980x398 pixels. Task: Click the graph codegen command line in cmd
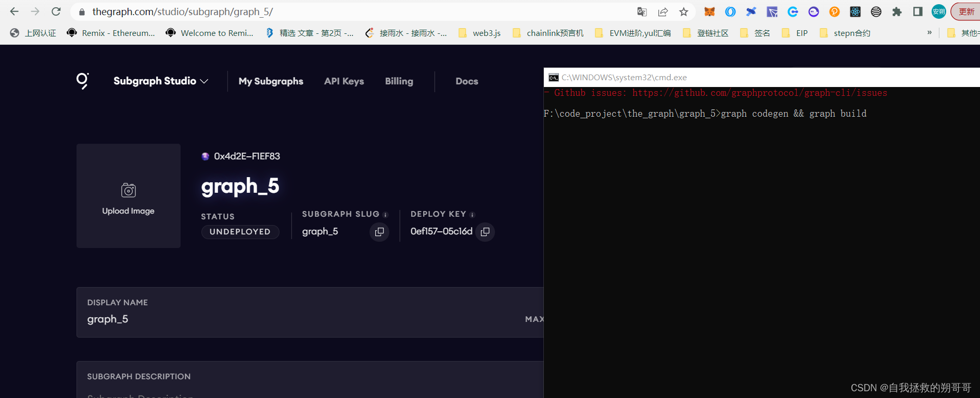coord(705,114)
